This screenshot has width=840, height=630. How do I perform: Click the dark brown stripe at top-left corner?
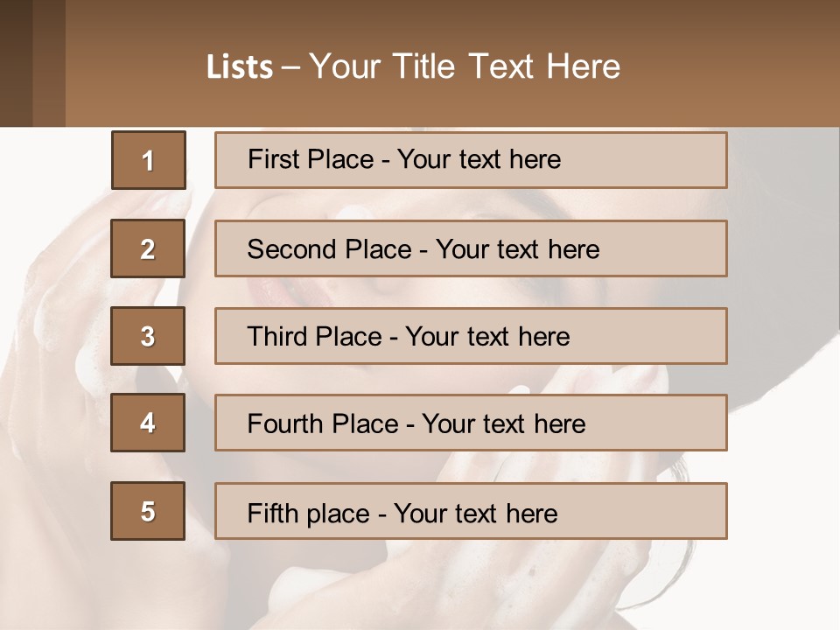[16, 63]
